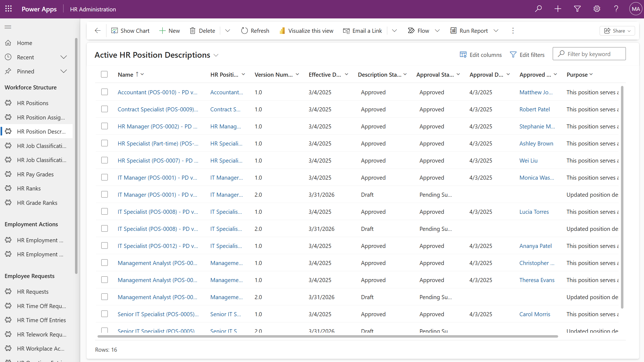Click the Share button

617,31
